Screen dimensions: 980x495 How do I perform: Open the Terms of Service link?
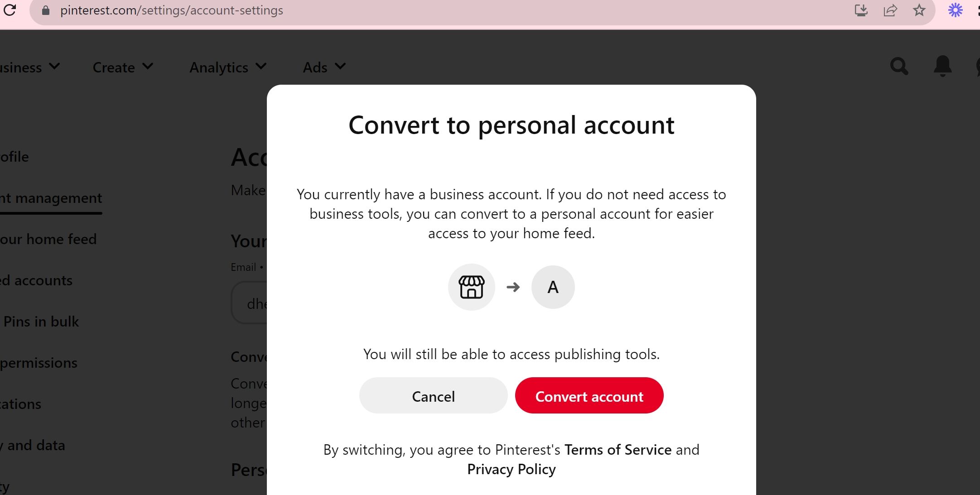coord(618,450)
